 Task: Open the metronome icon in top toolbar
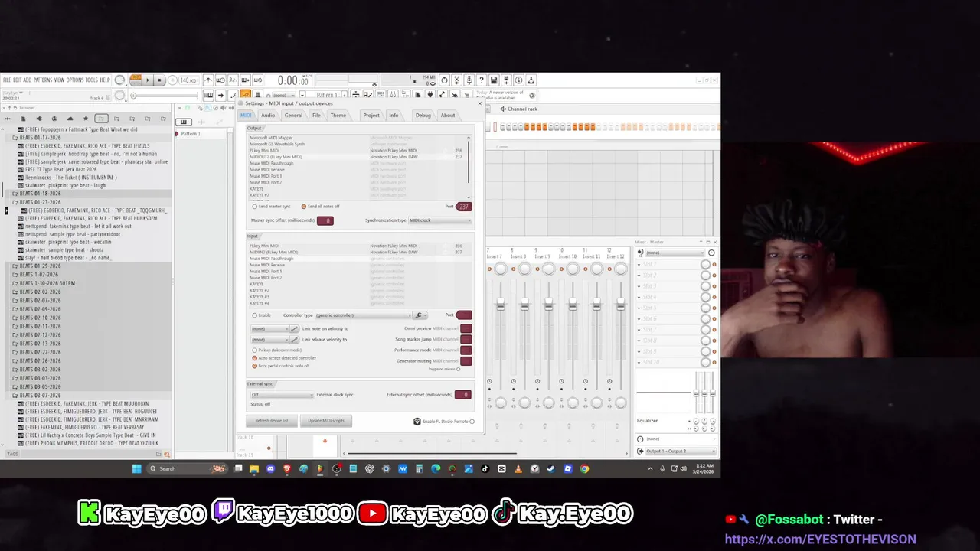[207, 80]
